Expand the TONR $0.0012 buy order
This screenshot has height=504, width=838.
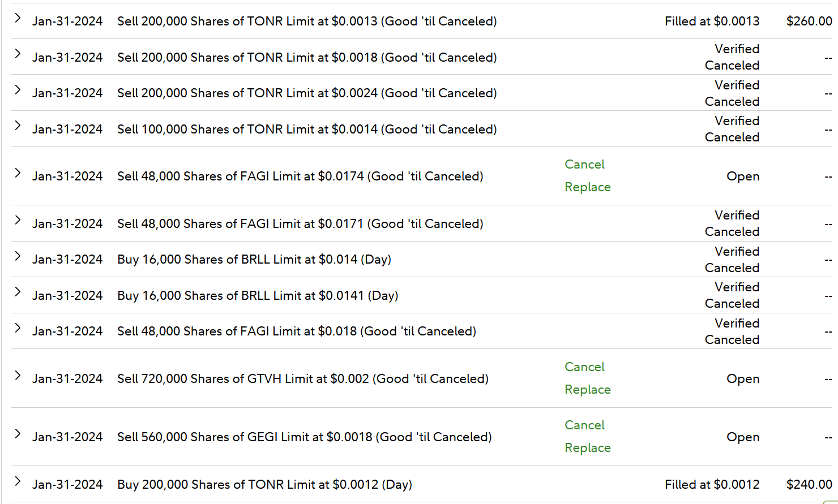tap(18, 481)
